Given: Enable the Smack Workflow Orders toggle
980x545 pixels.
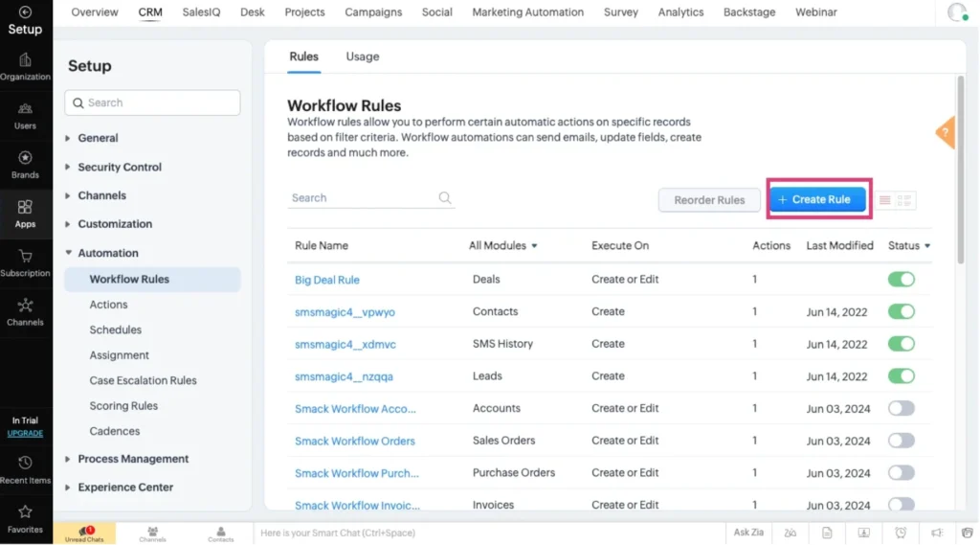Looking at the screenshot, I should point(902,441).
